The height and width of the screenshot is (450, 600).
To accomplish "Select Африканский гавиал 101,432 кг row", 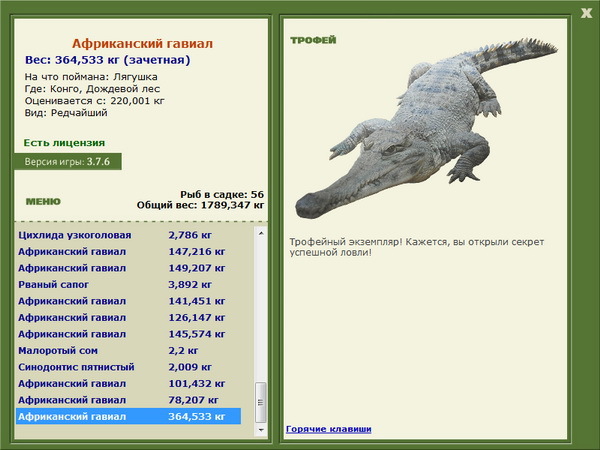I will [129, 383].
